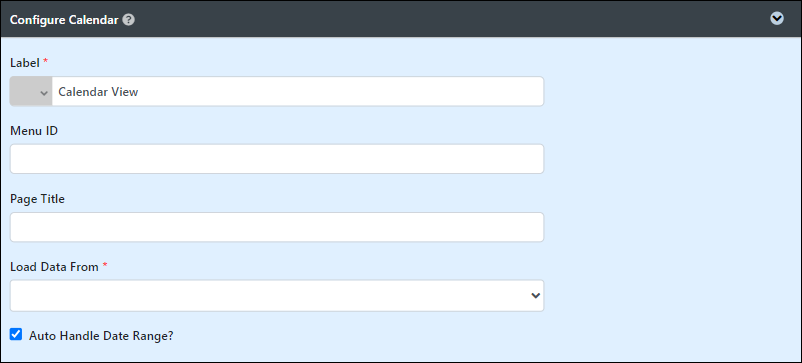This screenshot has width=802, height=363.
Task: Click the "Menu ID" field caption
Action: tap(34, 131)
